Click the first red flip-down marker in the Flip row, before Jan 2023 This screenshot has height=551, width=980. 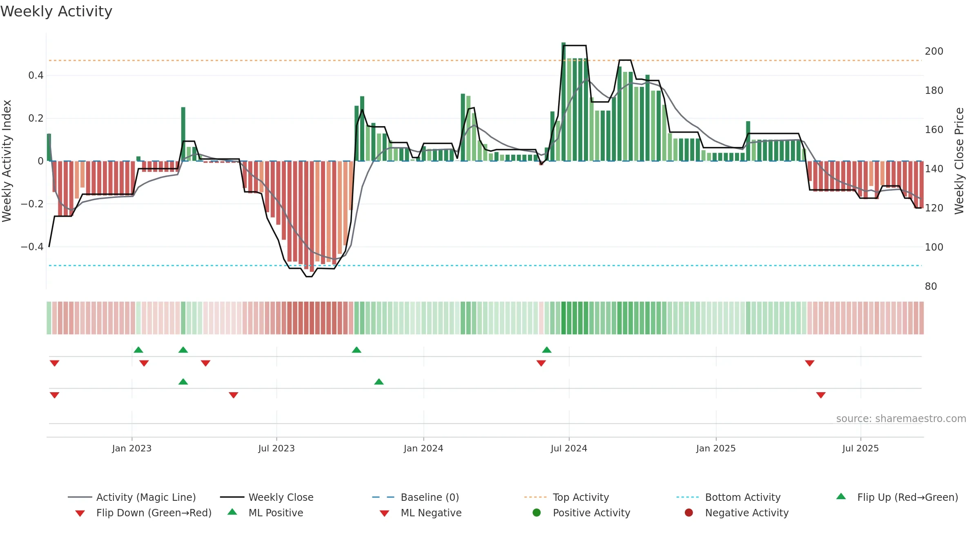[54, 363]
